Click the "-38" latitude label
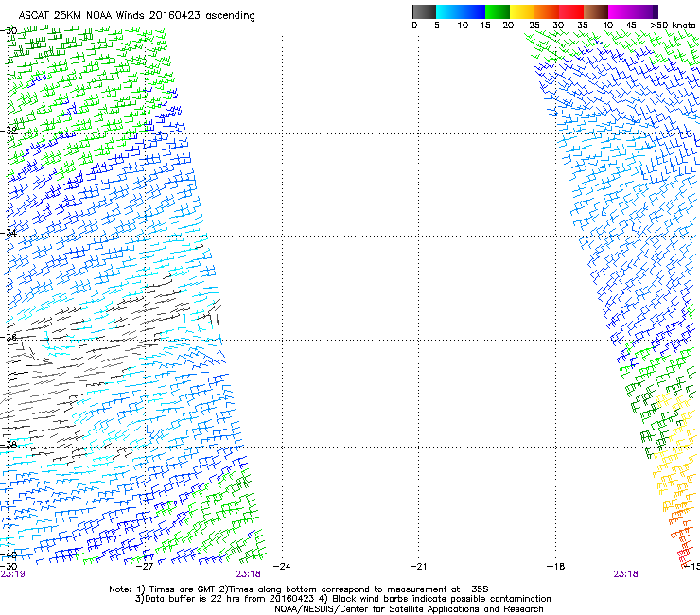Viewport: 700px width, 615px height. [x=9, y=445]
